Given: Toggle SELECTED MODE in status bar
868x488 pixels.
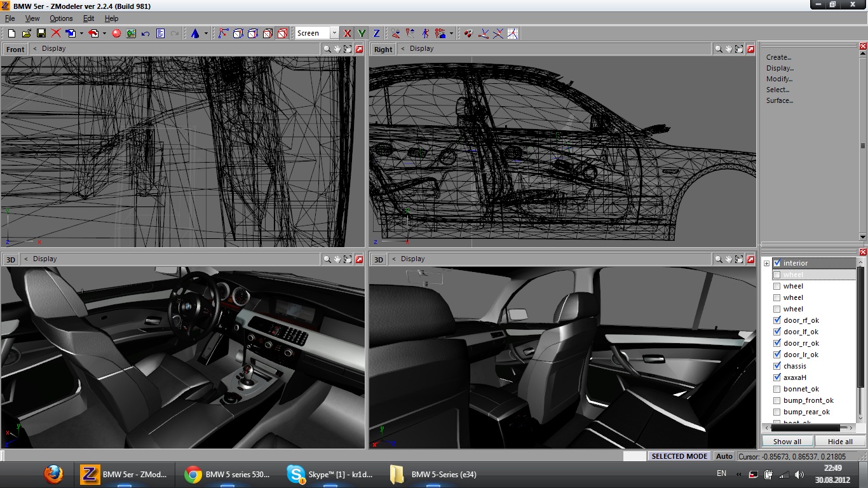Looking at the screenshot, I should pyautogui.click(x=679, y=456).
